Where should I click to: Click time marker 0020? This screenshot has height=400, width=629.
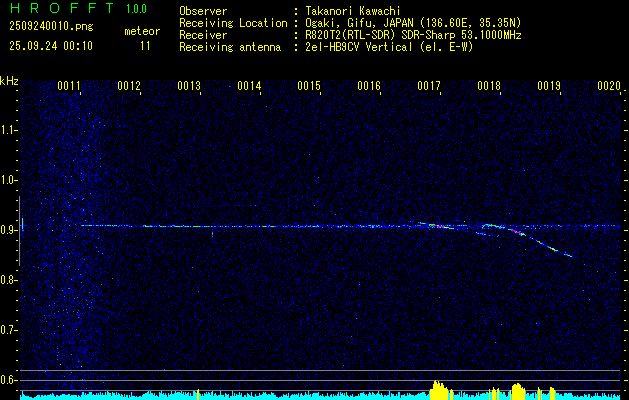point(609,86)
